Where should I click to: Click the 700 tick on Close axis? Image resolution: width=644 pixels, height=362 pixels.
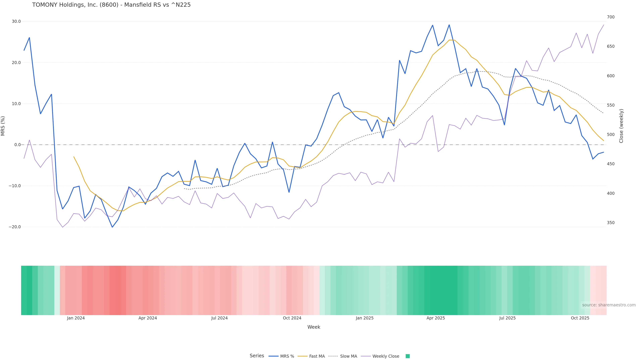coord(610,17)
